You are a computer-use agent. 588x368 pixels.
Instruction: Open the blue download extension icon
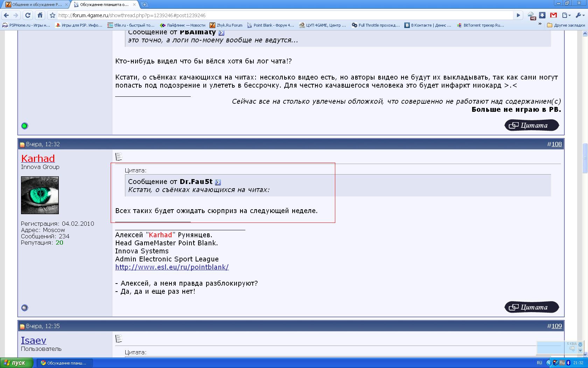click(542, 15)
